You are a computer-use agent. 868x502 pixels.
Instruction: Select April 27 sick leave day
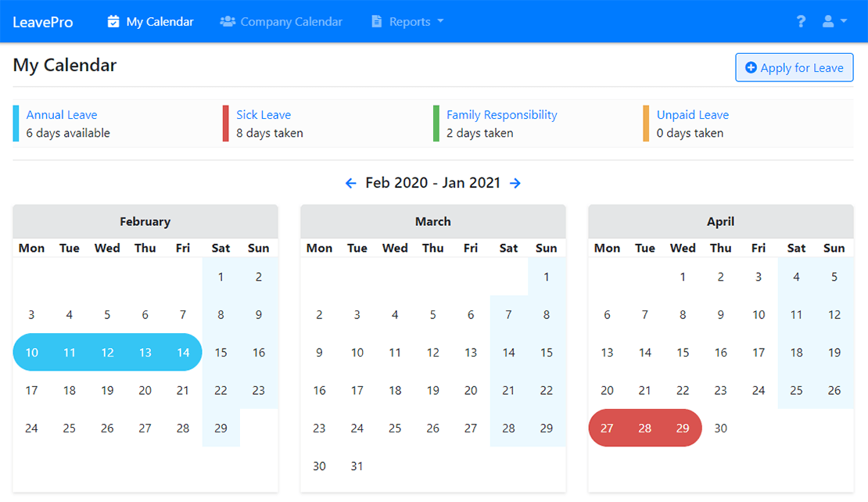click(608, 428)
